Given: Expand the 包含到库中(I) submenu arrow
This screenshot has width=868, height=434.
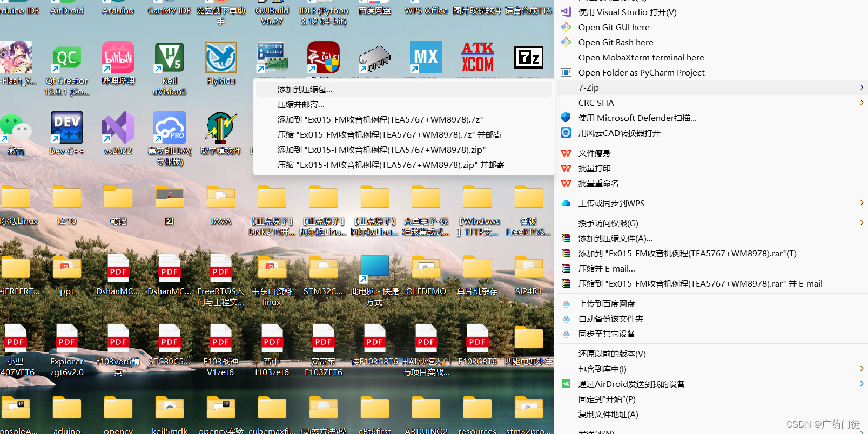Looking at the screenshot, I should tap(862, 369).
